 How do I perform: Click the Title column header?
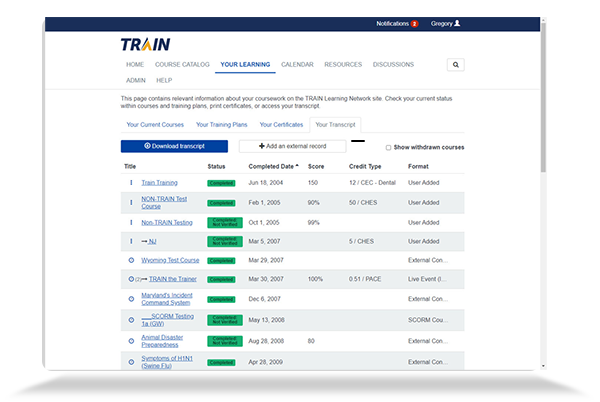(130, 166)
